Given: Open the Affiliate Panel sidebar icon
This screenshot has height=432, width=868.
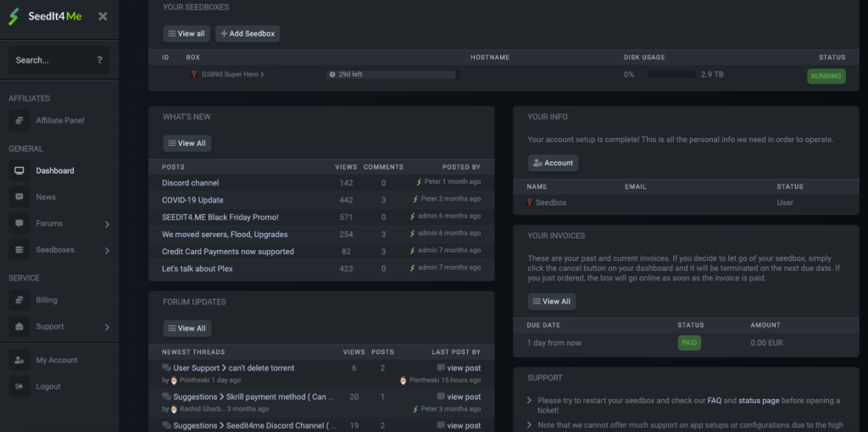Looking at the screenshot, I should [19, 120].
